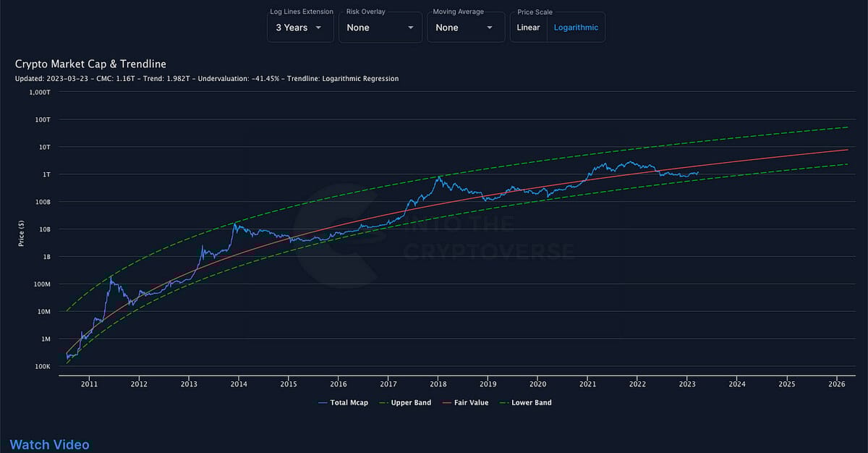Screen dimensions: 868x453
Task: Click the 2012 x-axis label
Action: [139, 384]
